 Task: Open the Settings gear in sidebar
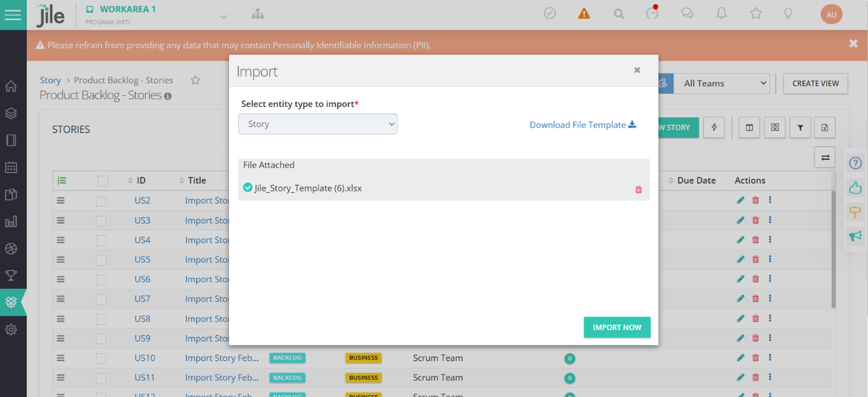coord(11,330)
